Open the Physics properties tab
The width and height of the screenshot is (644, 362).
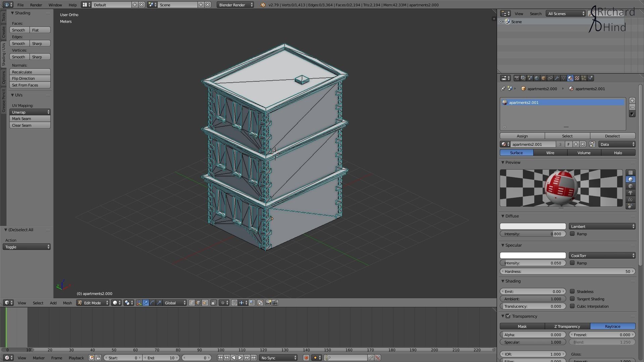pyautogui.click(x=591, y=78)
